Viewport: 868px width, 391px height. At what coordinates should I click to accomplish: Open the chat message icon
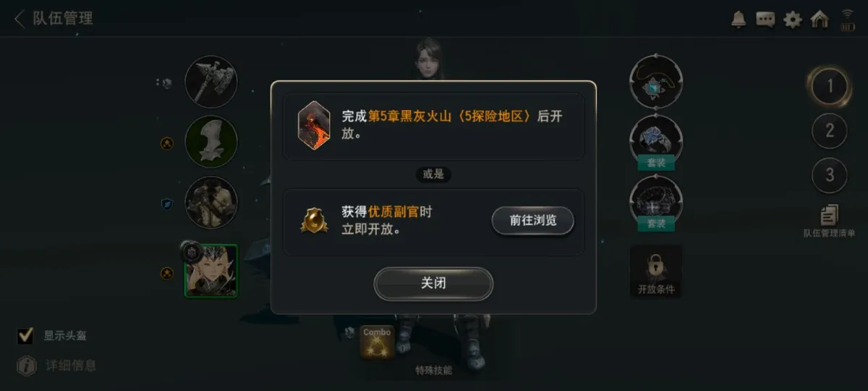coord(765,20)
